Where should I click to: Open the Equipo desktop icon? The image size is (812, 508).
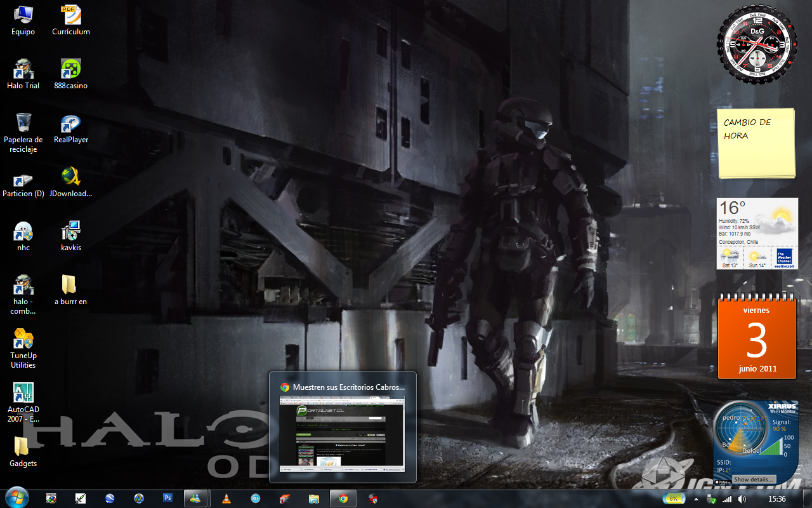(x=23, y=20)
